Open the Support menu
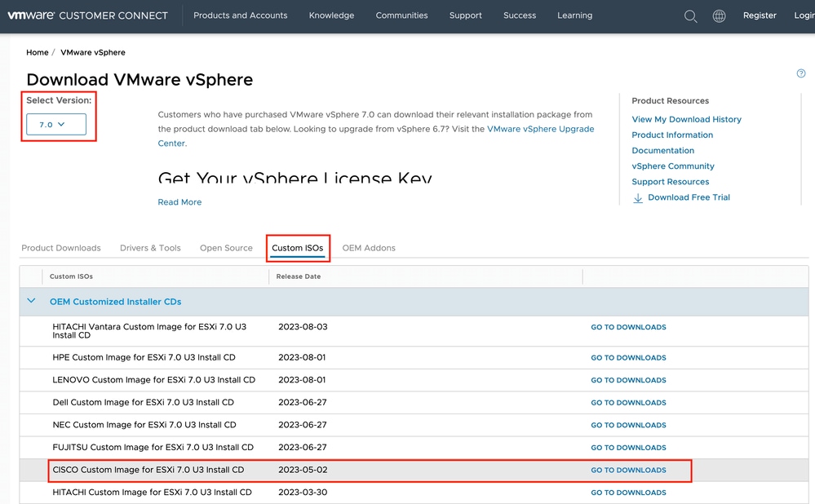 tap(466, 15)
